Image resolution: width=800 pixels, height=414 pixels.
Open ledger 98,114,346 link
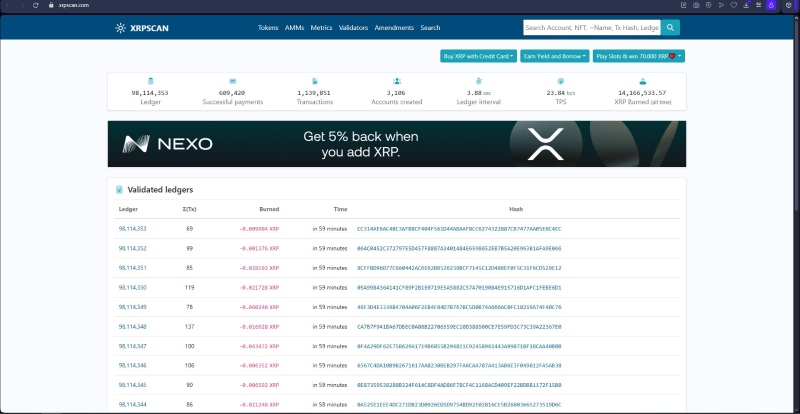coord(133,366)
